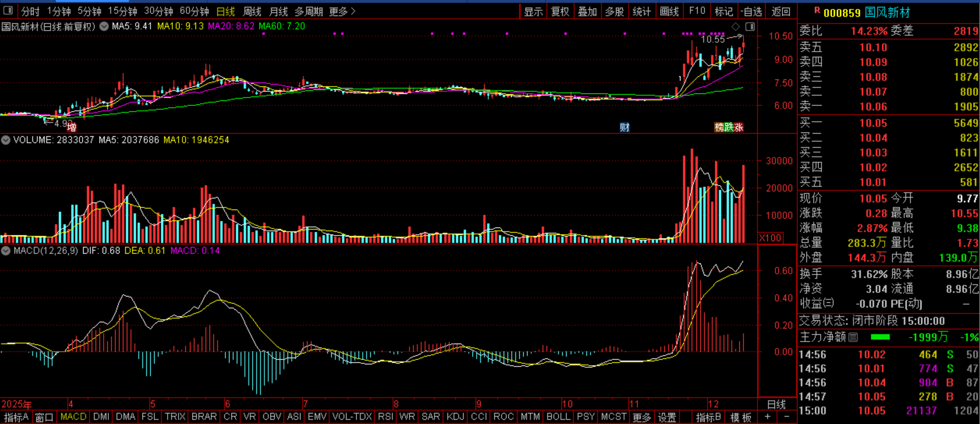Switch indicator to KDJ
This screenshot has width=980, height=424.
(455, 417)
